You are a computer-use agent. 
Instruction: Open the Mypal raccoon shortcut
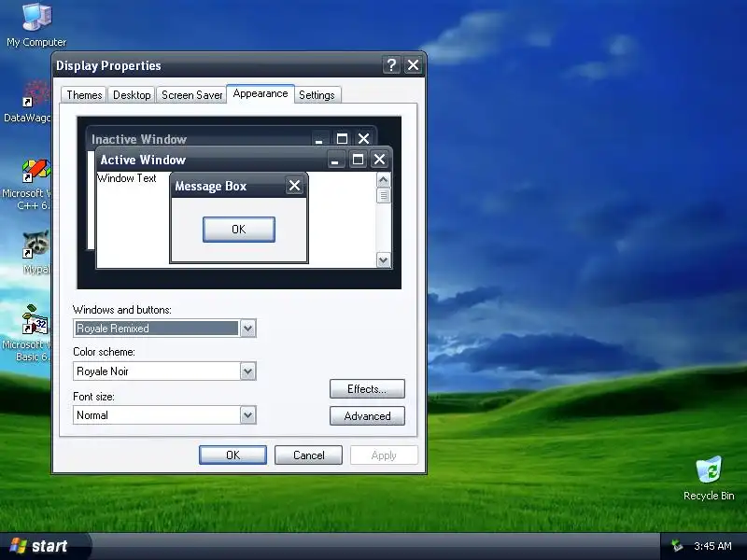tap(35, 252)
